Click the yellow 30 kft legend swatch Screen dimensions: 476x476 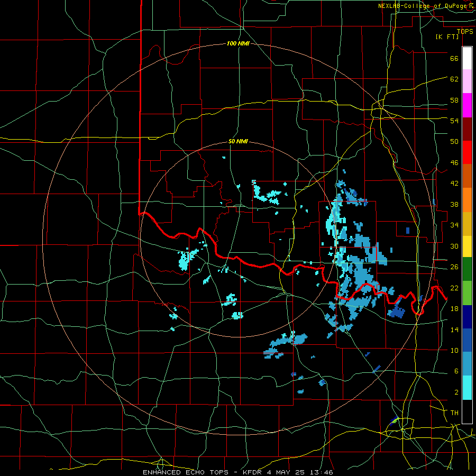click(467, 246)
